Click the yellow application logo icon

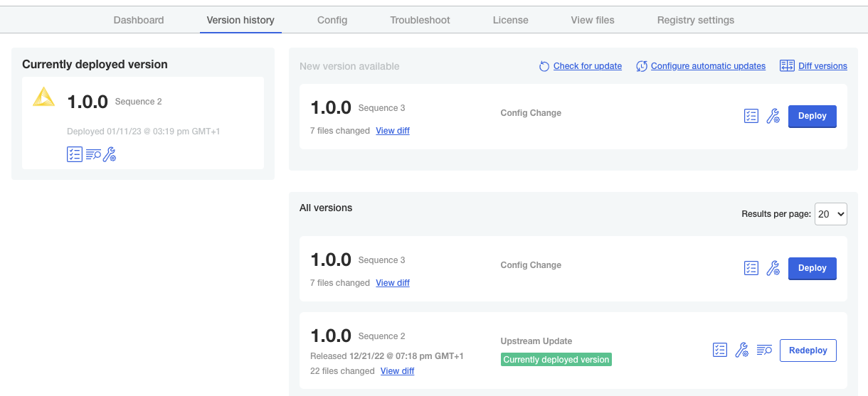point(44,97)
